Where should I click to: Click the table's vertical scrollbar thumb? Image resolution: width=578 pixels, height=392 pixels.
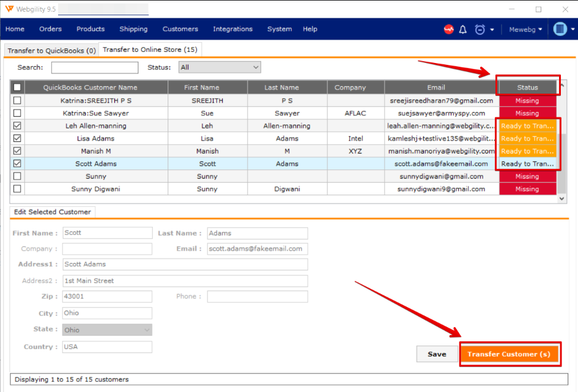pyautogui.click(x=561, y=162)
